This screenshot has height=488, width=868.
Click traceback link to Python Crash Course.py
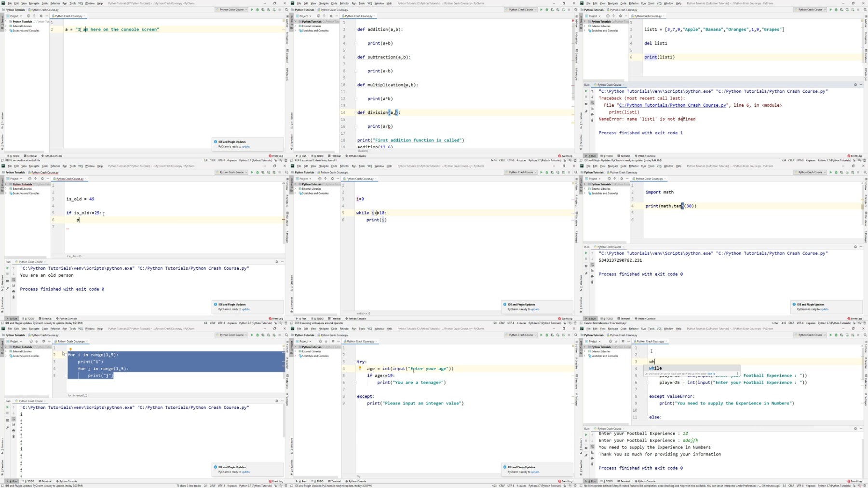pyautogui.click(x=672, y=105)
